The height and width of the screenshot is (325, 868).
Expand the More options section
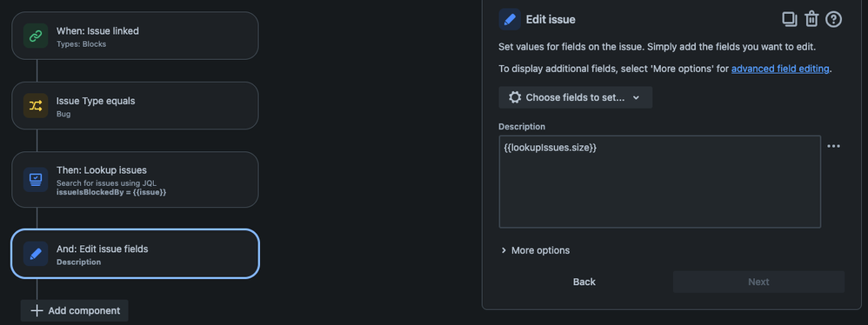click(535, 250)
